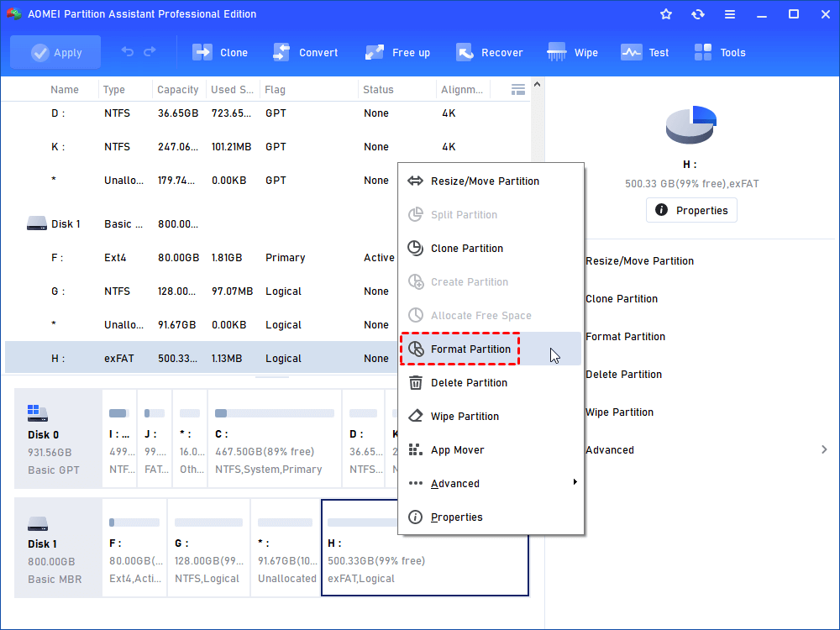Open the Test tool
Screen dimensions: 840x630
632,52
